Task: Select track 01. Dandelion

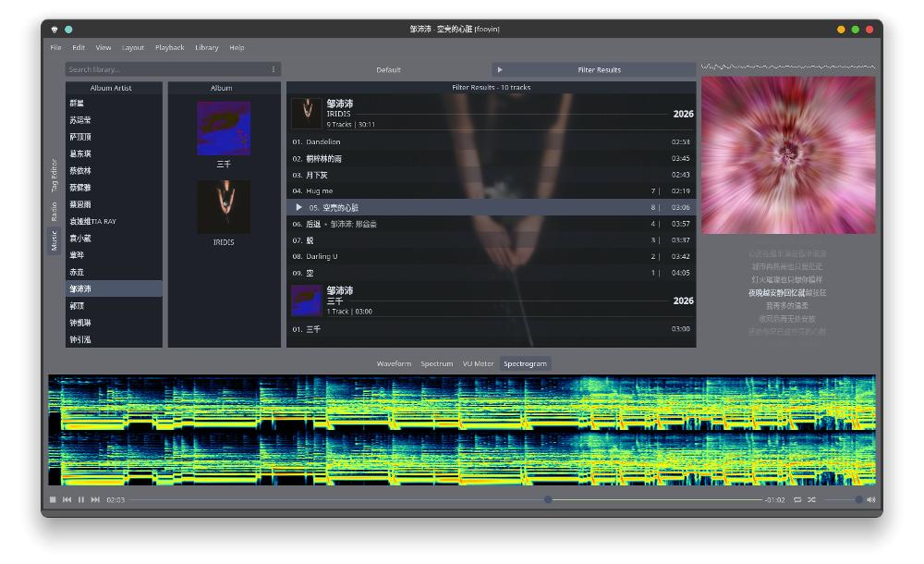Action: 491,142
